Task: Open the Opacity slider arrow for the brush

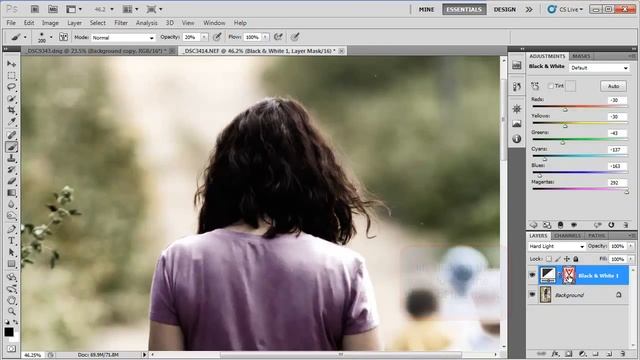Action: tap(204, 37)
